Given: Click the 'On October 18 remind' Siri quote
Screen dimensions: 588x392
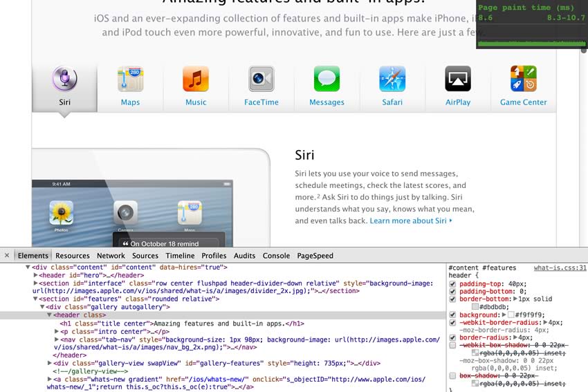Looking at the screenshot, I should pos(160,243).
